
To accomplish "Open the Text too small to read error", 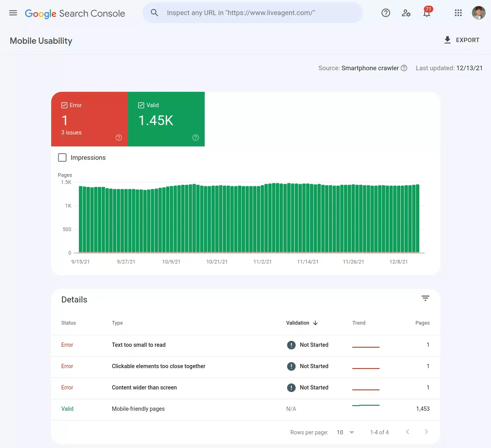I will point(138,345).
